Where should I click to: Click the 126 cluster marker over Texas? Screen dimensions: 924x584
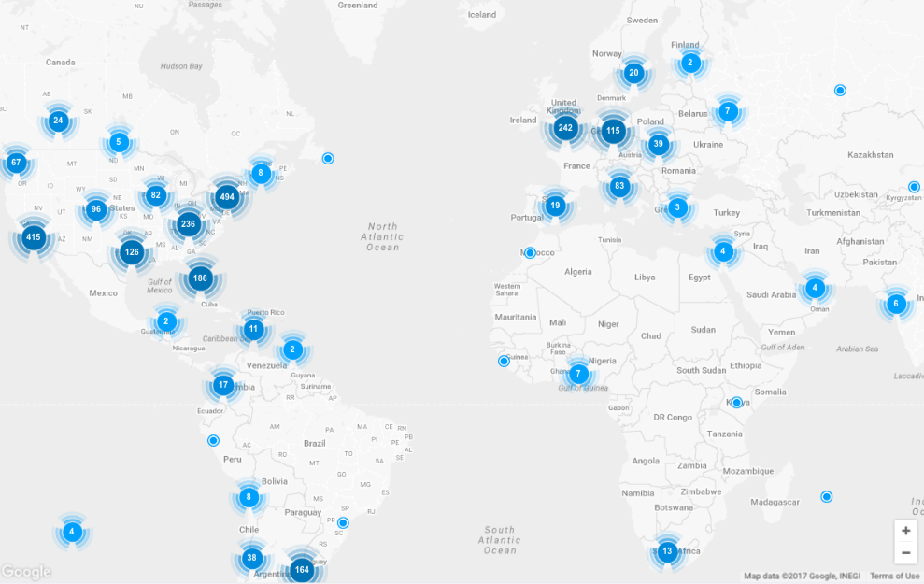[132, 252]
